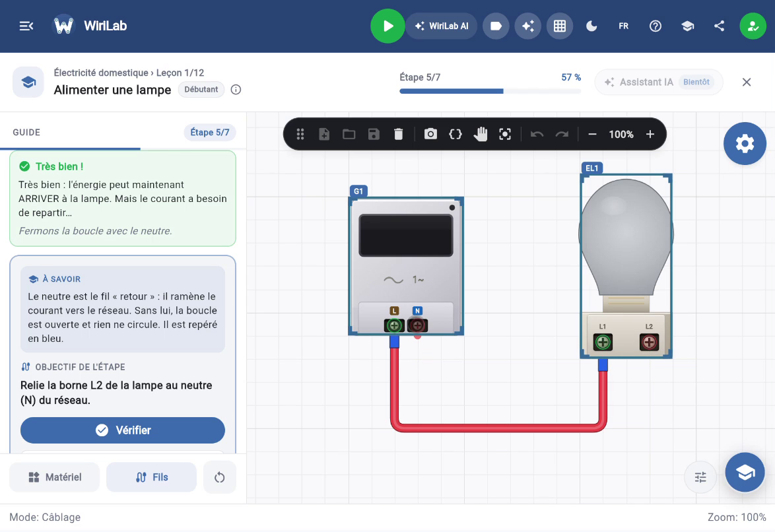Save project with floppy disk icon

click(x=374, y=134)
